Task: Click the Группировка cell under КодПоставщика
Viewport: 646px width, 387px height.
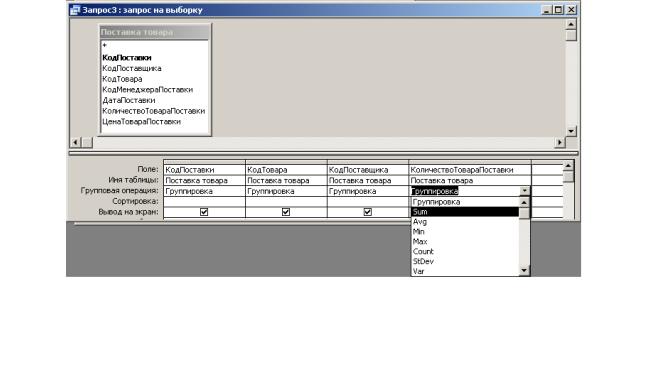Action: click(368, 191)
